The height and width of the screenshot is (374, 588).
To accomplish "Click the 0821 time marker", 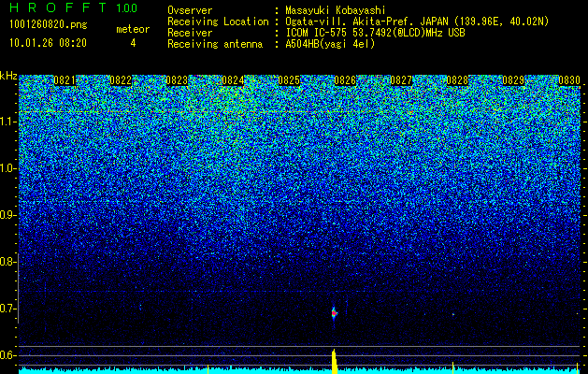I will coord(65,80).
